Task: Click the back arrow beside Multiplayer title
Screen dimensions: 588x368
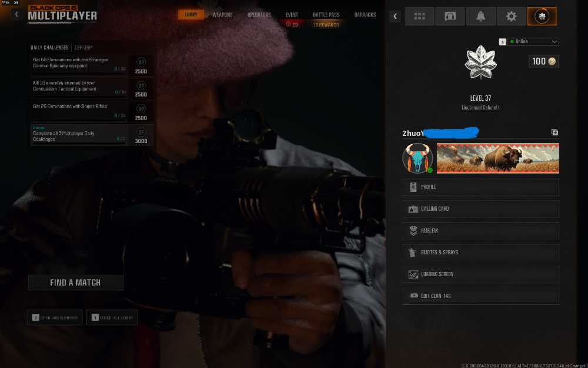Action: pos(16,14)
